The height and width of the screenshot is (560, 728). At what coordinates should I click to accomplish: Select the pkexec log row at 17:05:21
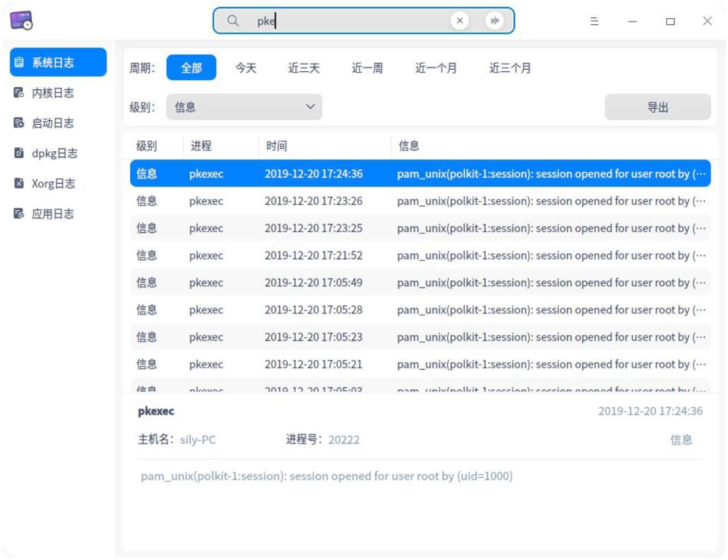(420, 364)
